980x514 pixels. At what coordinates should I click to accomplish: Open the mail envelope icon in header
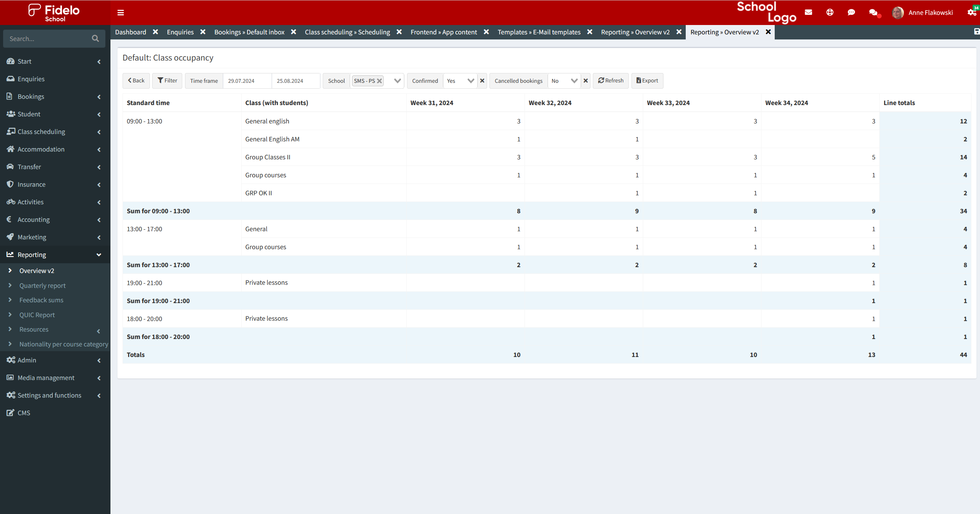click(x=808, y=12)
